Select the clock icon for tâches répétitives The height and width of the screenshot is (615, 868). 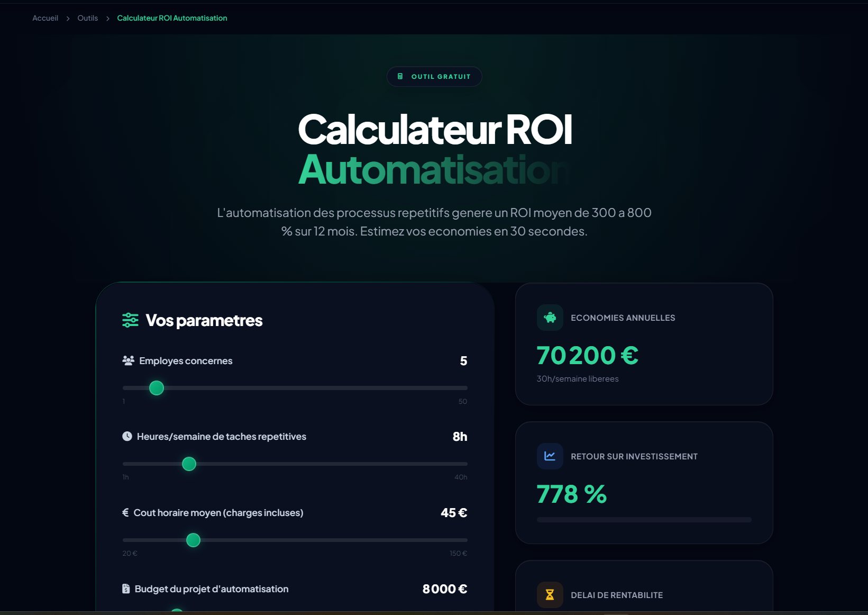tap(127, 436)
